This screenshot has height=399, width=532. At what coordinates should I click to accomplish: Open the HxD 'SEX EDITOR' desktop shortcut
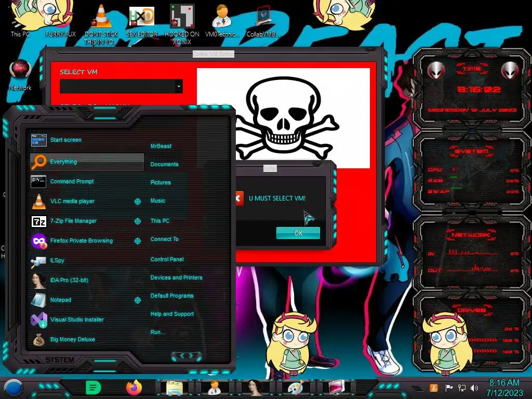click(142, 22)
